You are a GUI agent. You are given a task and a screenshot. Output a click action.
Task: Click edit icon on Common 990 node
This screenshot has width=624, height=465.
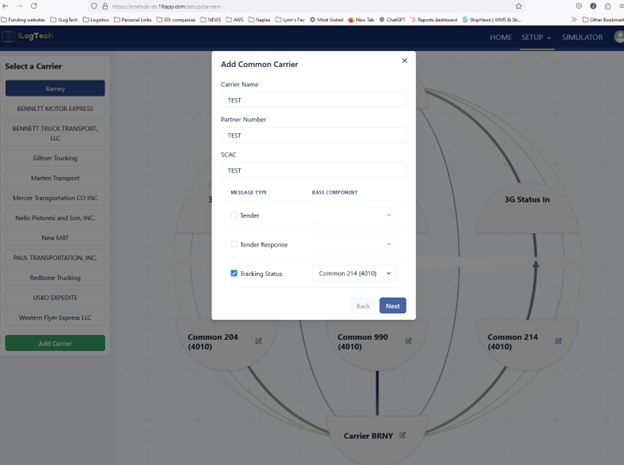pos(408,341)
